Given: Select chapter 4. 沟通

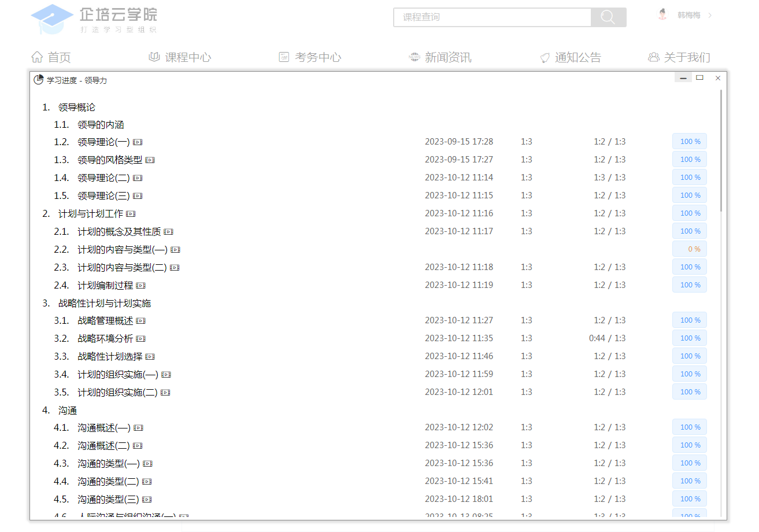Looking at the screenshot, I should [60, 411].
